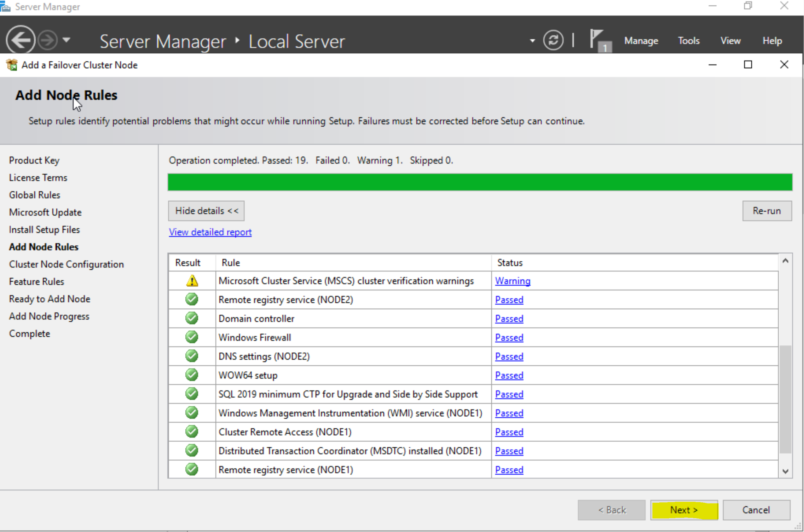Open the View detailed report link
This screenshot has width=804, height=532.
[x=210, y=232]
